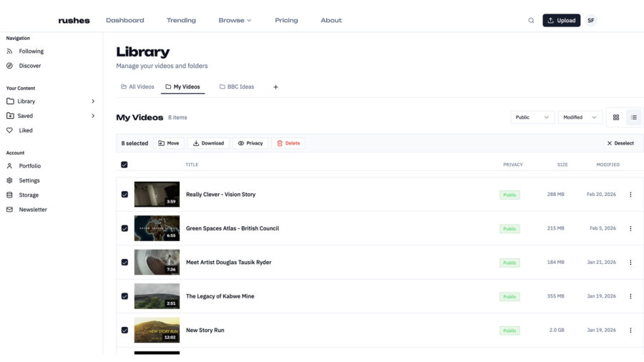Click the Upload button
This screenshot has height=362, width=644.
(562, 21)
